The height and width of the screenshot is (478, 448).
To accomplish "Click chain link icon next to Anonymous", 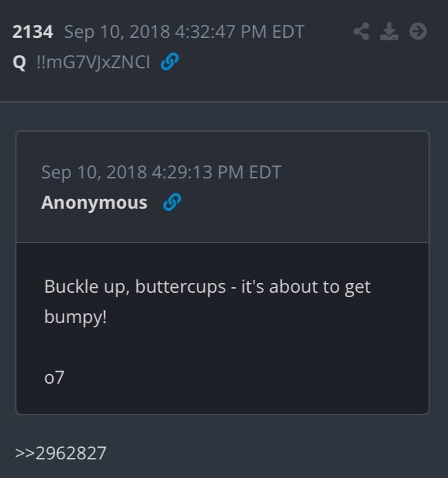I will pos(172,202).
